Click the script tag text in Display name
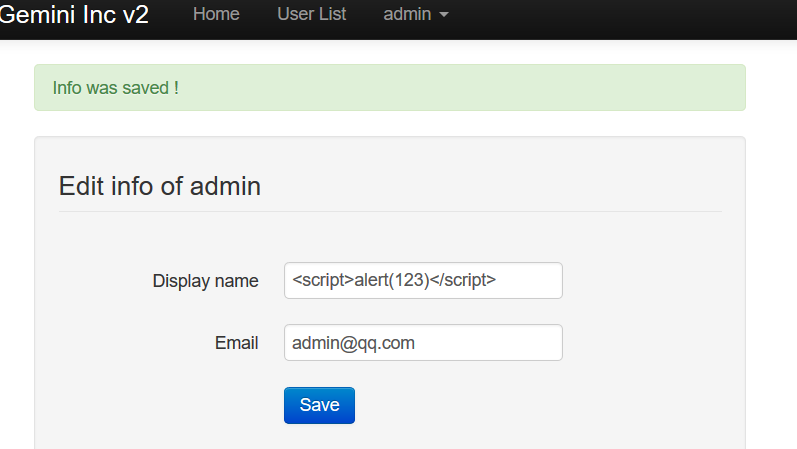797x449 pixels. coord(394,281)
